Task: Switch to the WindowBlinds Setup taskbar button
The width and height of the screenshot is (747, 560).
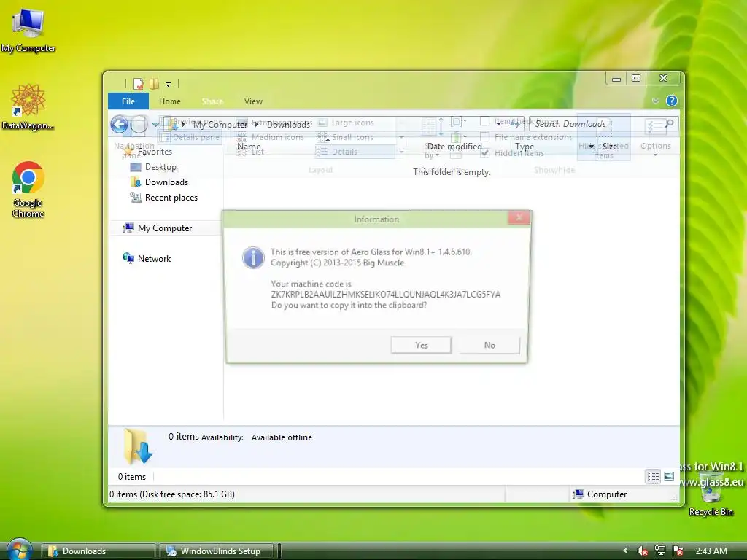Action: pyautogui.click(x=217, y=551)
